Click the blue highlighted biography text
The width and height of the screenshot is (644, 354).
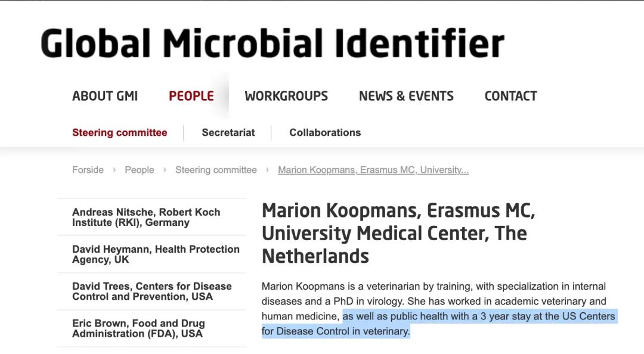pos(478,316)
